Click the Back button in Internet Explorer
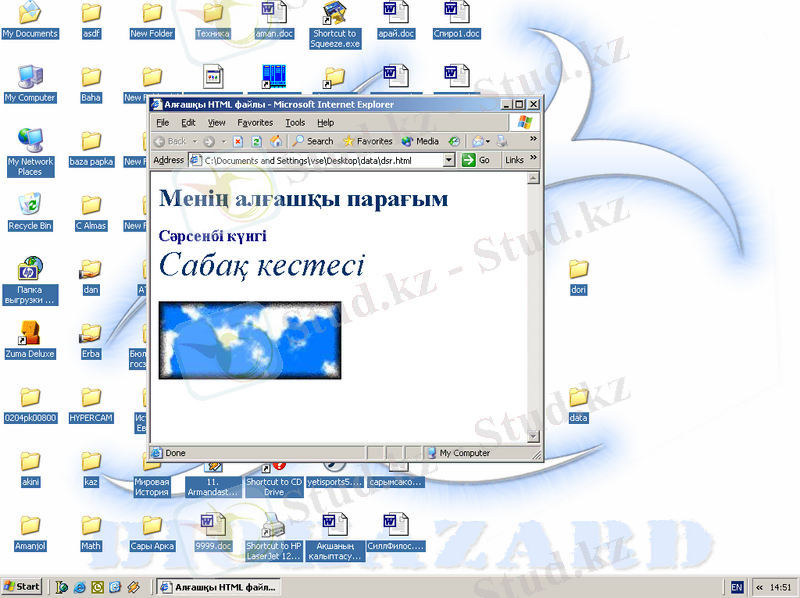This screenshot has height=598, width=800. 170,141
